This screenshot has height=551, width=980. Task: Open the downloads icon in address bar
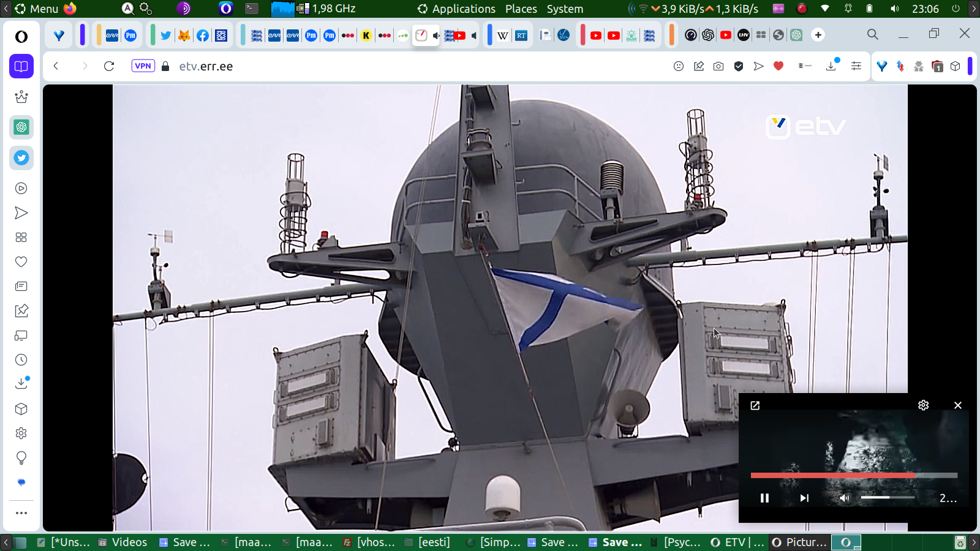[x=831, y=66]
